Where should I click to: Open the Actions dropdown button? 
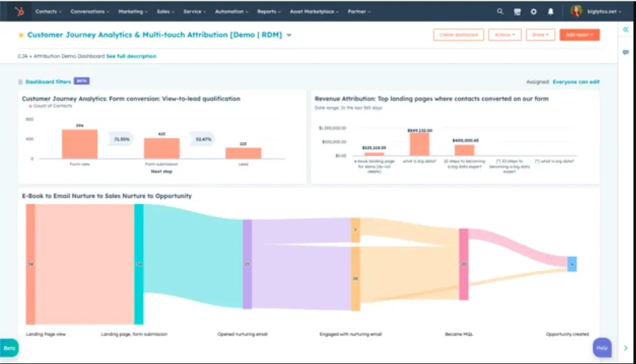click(x=505, y=35)
